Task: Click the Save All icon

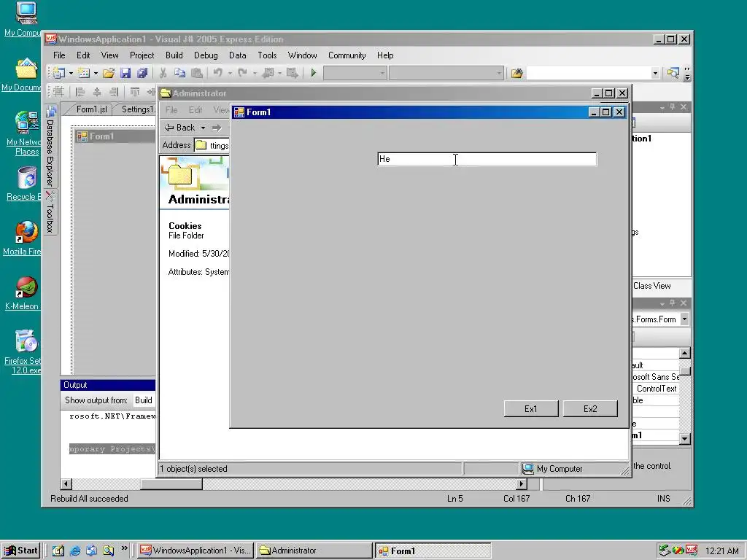Action: [142, 73]
